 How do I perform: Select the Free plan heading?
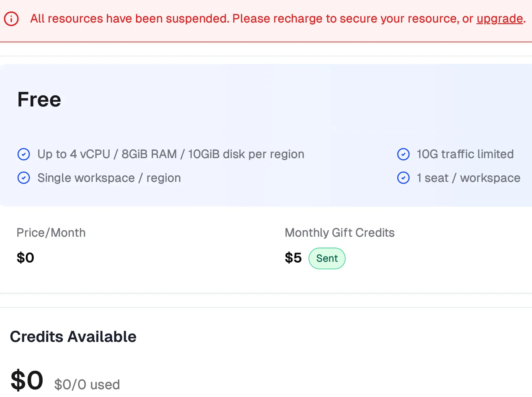[39, 100]
